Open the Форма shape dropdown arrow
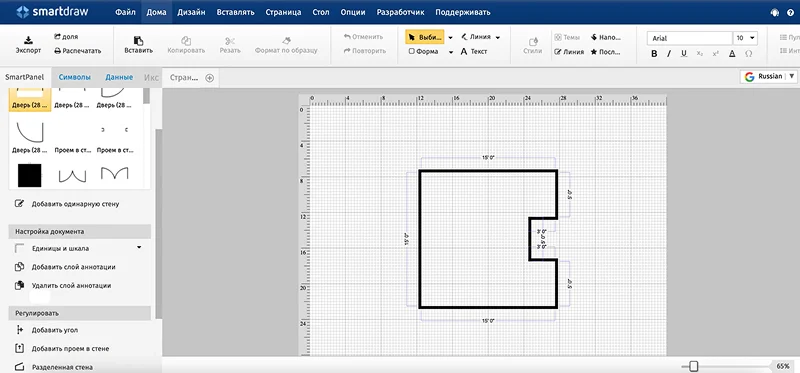Viewport: 800px width, 373px height. pyautogui.click(x=451, y=52)
